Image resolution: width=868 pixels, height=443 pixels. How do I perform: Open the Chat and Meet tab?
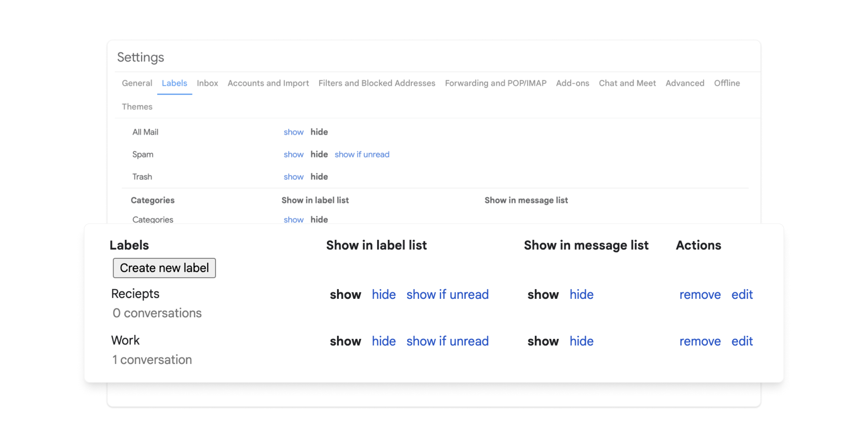point(627,83)
